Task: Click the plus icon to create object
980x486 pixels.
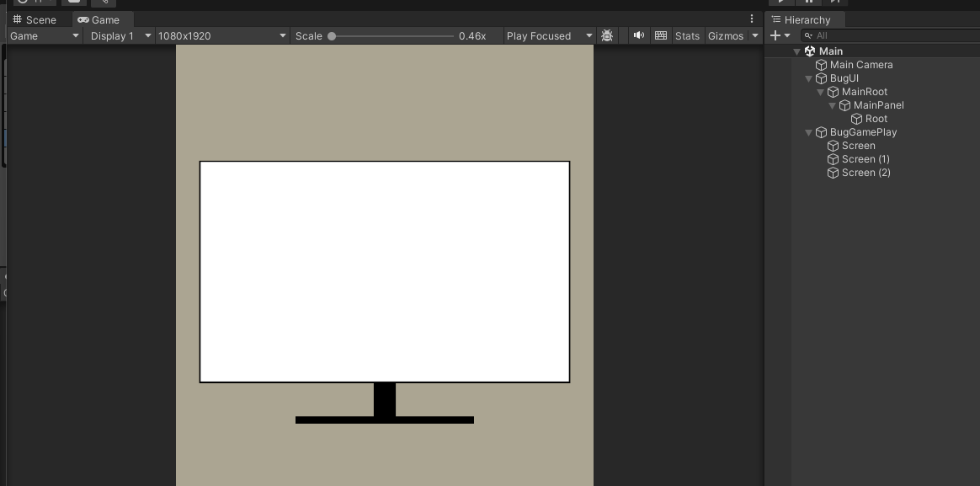Action: (x=775, y=35)
